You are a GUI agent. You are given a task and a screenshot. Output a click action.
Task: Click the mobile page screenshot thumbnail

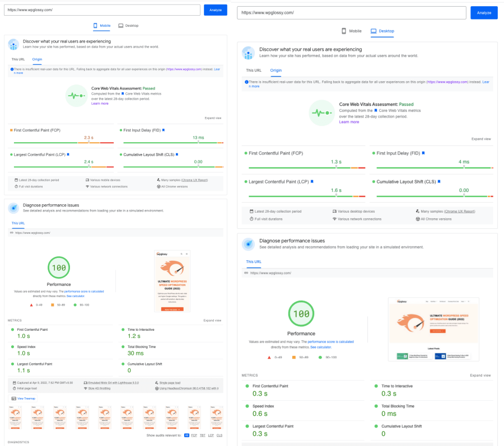tap(172, 281)
